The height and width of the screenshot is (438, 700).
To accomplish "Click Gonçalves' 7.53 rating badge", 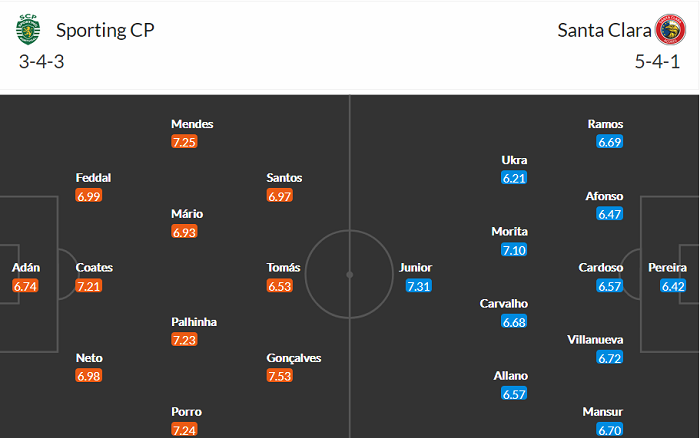I will coord(281,376).
